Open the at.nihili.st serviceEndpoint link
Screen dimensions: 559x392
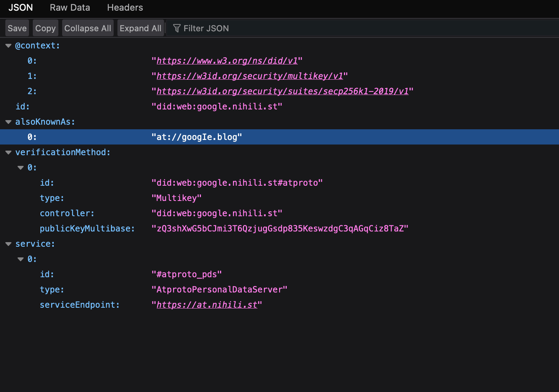207,305
